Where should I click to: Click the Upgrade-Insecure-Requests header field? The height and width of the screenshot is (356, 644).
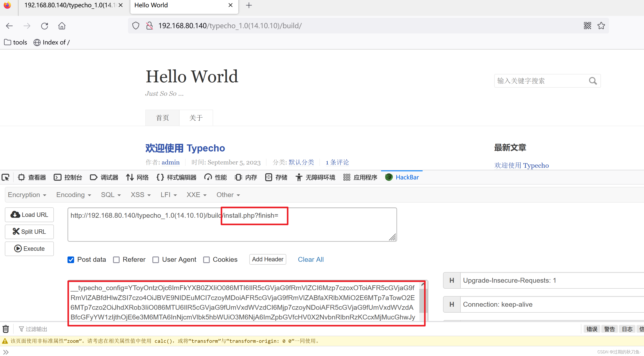tap(552, 280)
